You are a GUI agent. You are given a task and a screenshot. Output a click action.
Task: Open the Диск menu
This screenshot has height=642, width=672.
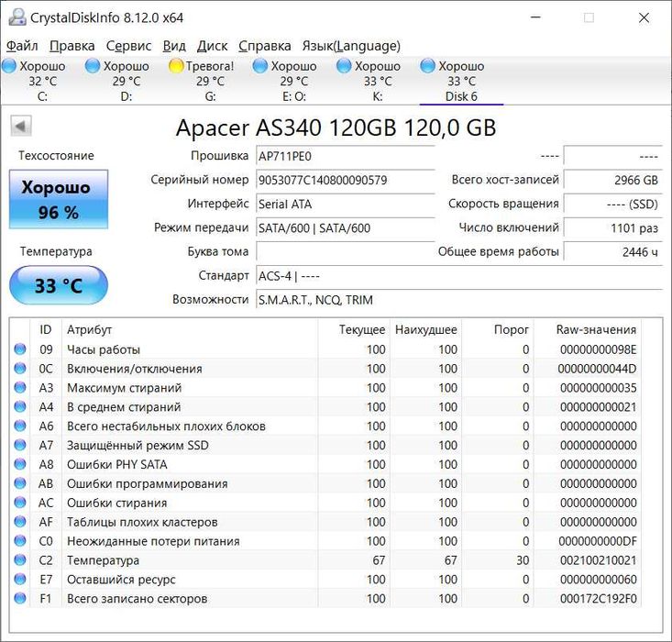[212, 46]
